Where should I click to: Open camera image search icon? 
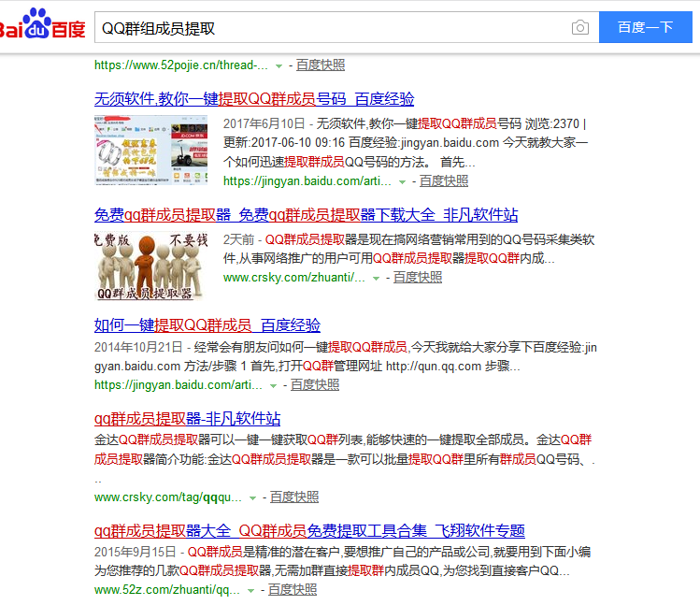(580, 28)
